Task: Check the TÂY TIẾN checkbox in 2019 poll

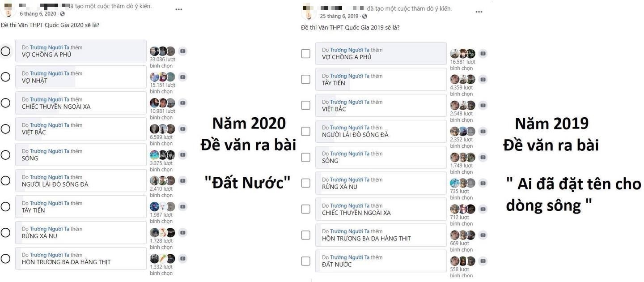Action: tap(305, 80)
